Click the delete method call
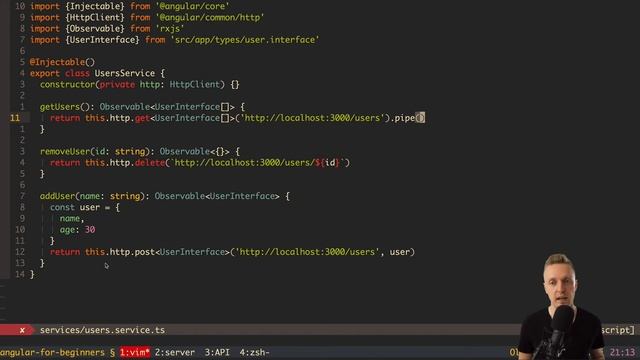The image size is (640, 360). click(150, 163)
